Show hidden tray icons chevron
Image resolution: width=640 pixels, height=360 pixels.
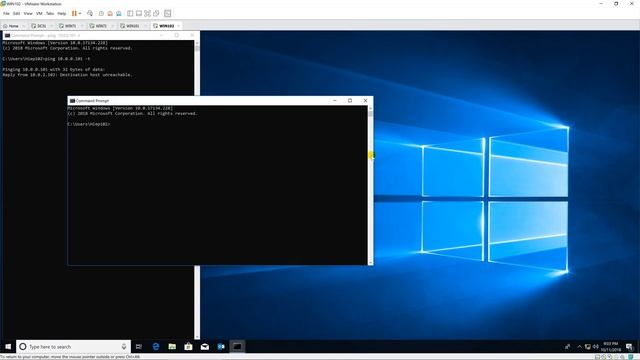[579, 347]
